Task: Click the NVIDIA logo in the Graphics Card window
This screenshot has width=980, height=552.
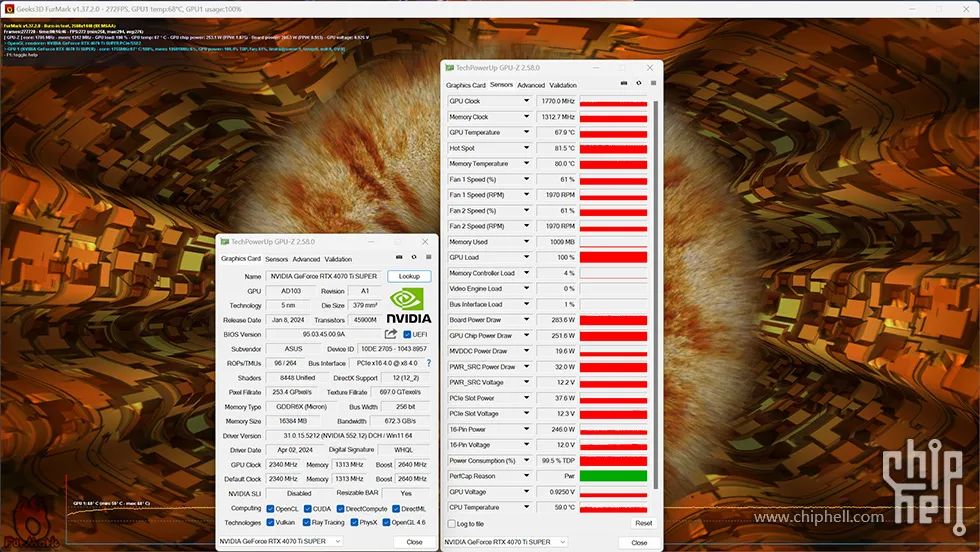Action: [x=408, y=306]
